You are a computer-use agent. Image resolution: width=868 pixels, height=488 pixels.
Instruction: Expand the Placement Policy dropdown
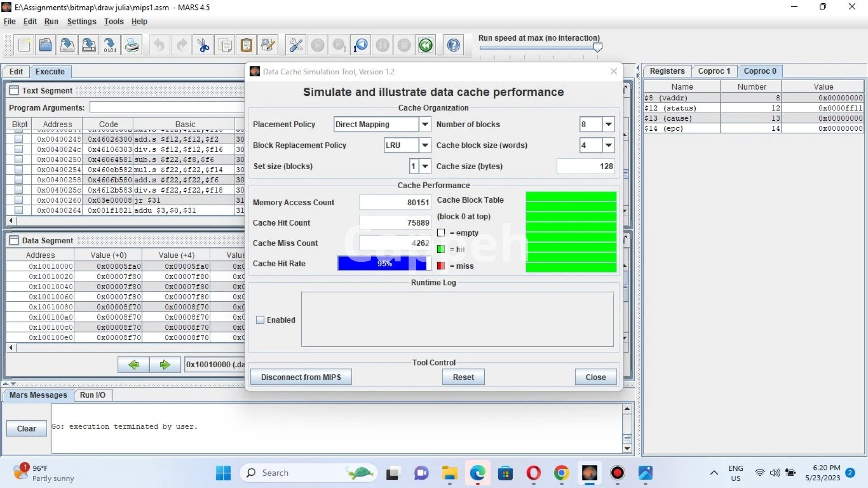[425, 124]
